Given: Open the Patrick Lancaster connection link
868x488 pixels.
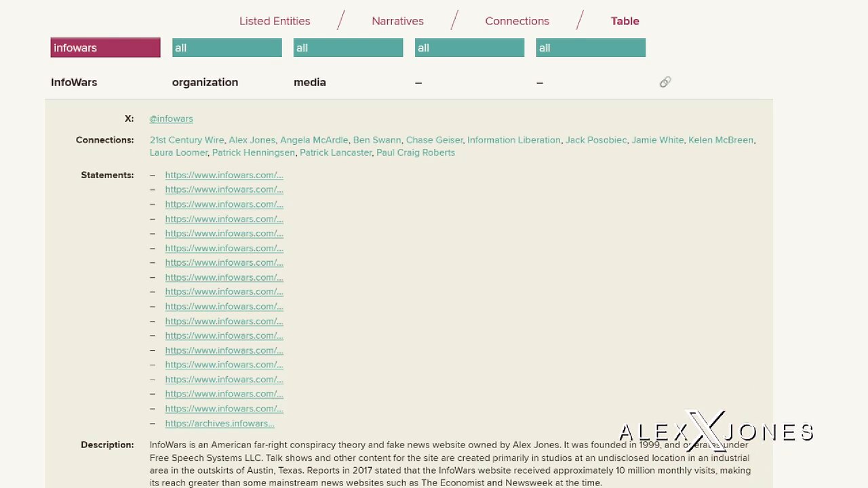Looking at the screenshot, I should 336,152.
